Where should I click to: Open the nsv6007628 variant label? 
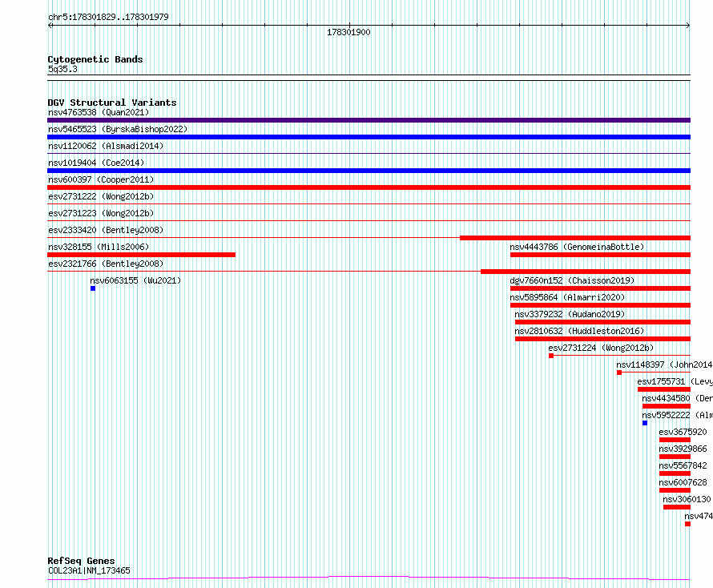(683, 482)
